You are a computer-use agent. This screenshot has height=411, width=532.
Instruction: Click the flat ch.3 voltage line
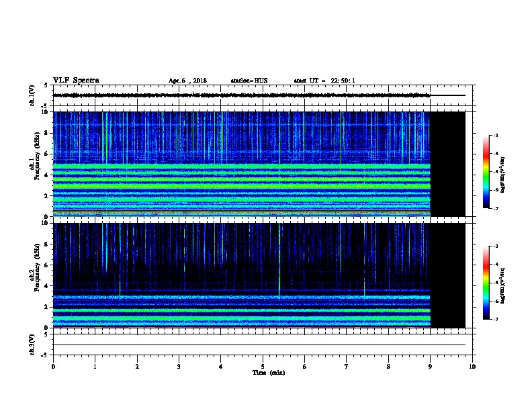tap(259, 345)
